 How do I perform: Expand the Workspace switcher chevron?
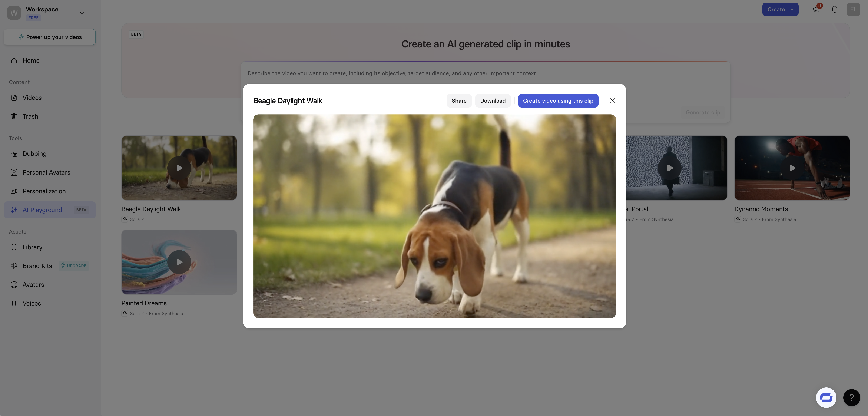pyautogui.click(x=82, y=13)
